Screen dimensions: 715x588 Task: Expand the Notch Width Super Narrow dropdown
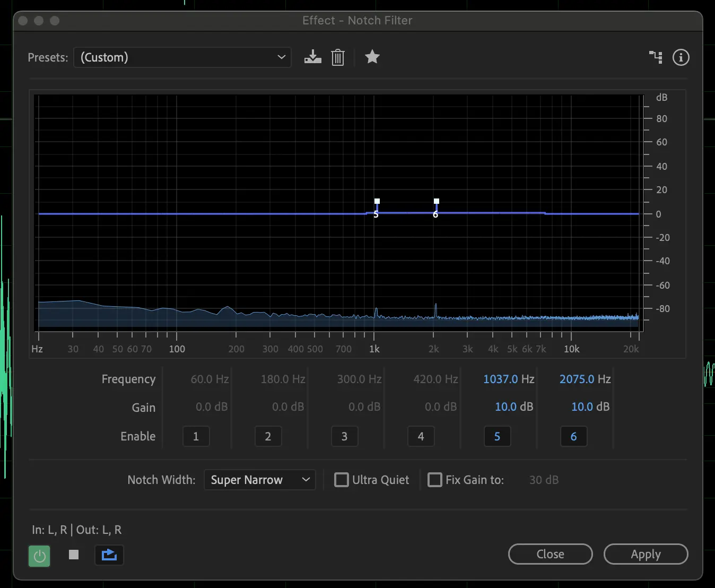(260, 480)
